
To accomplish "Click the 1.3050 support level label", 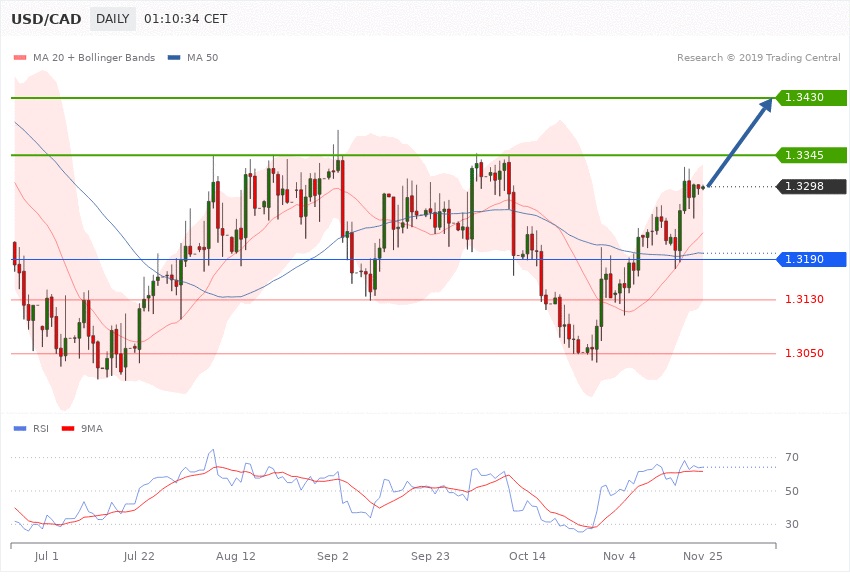I will [x=804, y=354].
